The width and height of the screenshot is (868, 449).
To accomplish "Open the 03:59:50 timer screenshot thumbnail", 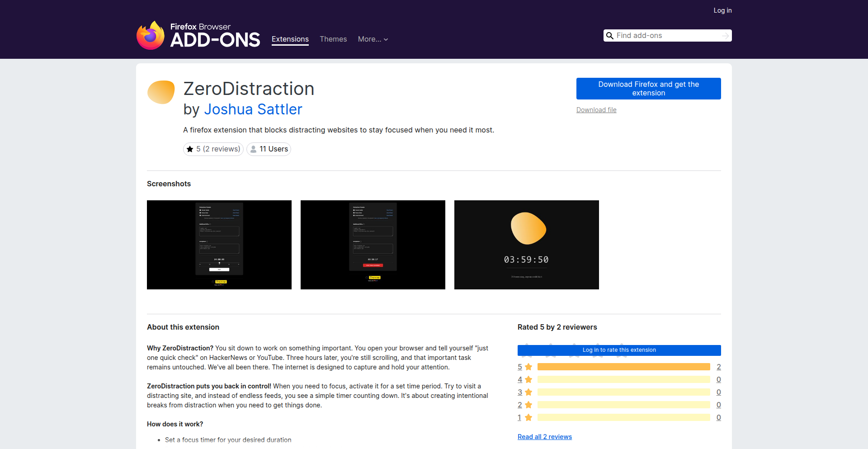I will pos(527,245).
